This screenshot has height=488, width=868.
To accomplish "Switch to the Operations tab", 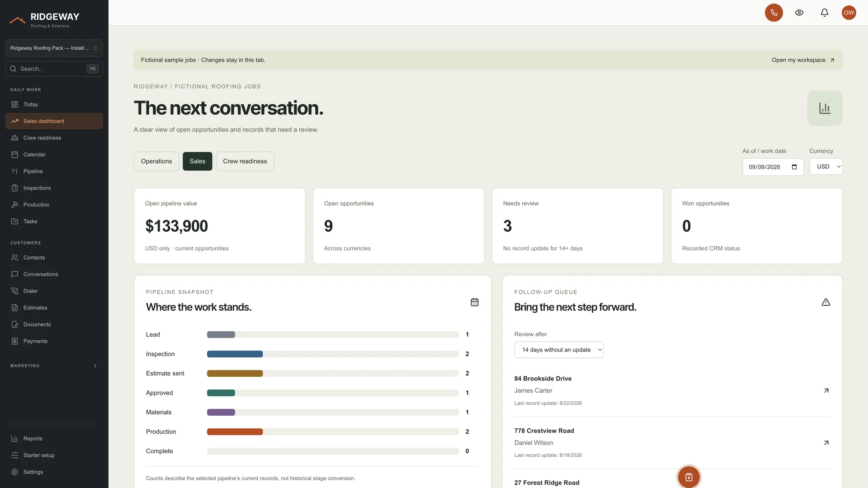I will pyautogui.click(x=156, y=161).
